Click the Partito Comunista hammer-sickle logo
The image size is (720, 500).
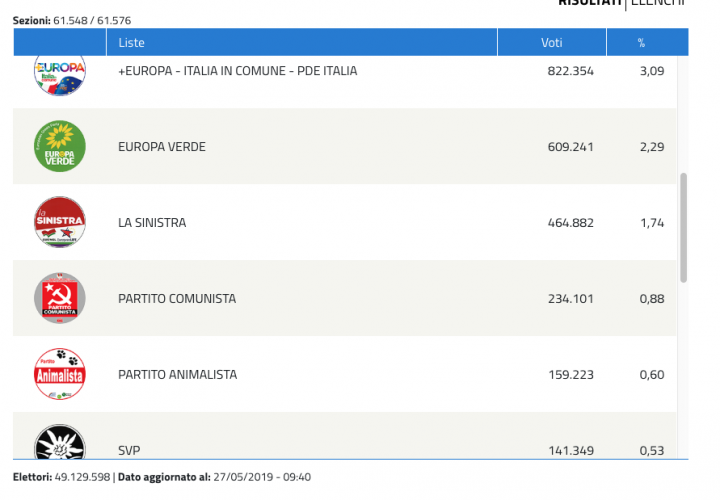point(60,299)
